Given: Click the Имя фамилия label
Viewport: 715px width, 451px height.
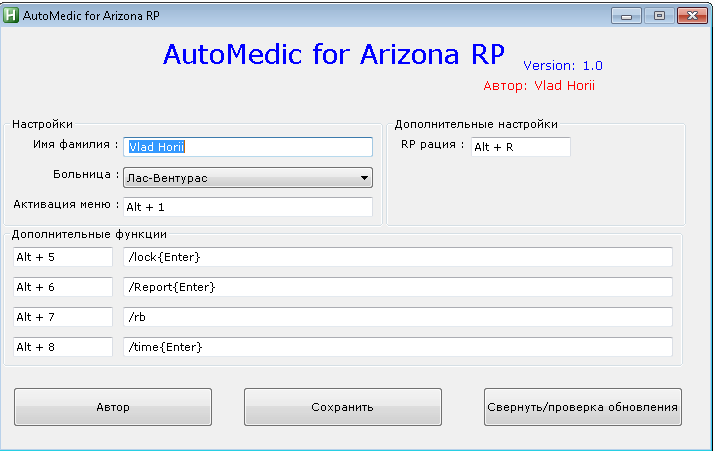Looking at the screenshot, I should click(76, 145).
